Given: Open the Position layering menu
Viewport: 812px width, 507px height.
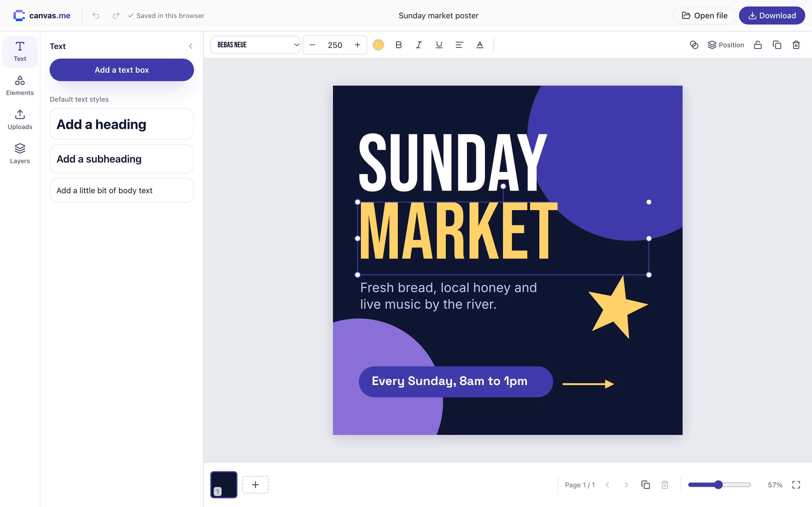Looking at the screenshot, I should pyautogui.click(x=726, y=45).
